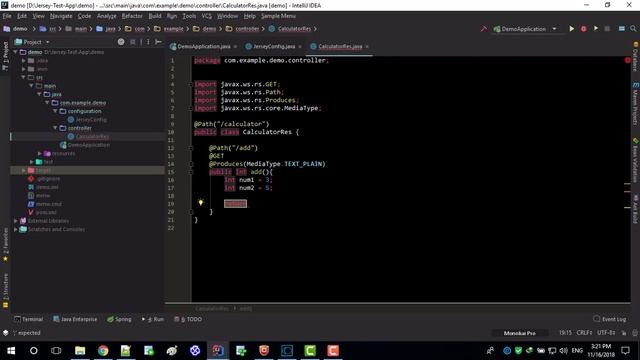Switch to the JerseyConfig.java tab
Screen dimensions: 640x360
[x=273, y=47]
